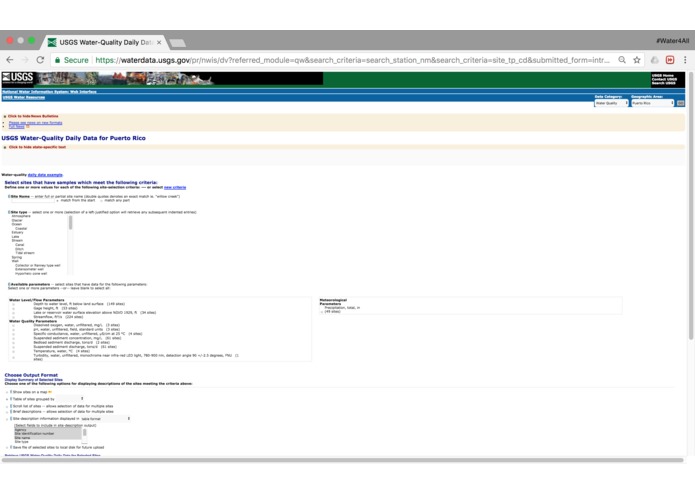Click the red extension icon in toolbar

pos(670,60)
